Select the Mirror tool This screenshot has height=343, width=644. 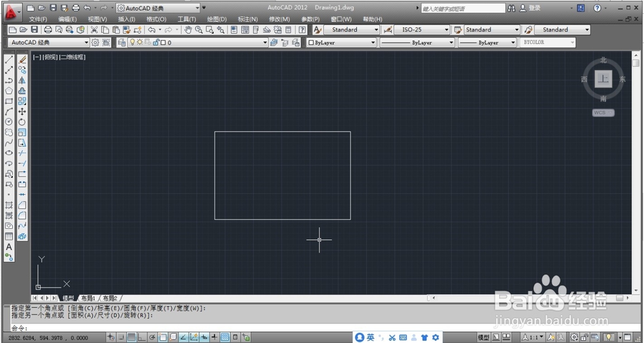tap(22, 80)
